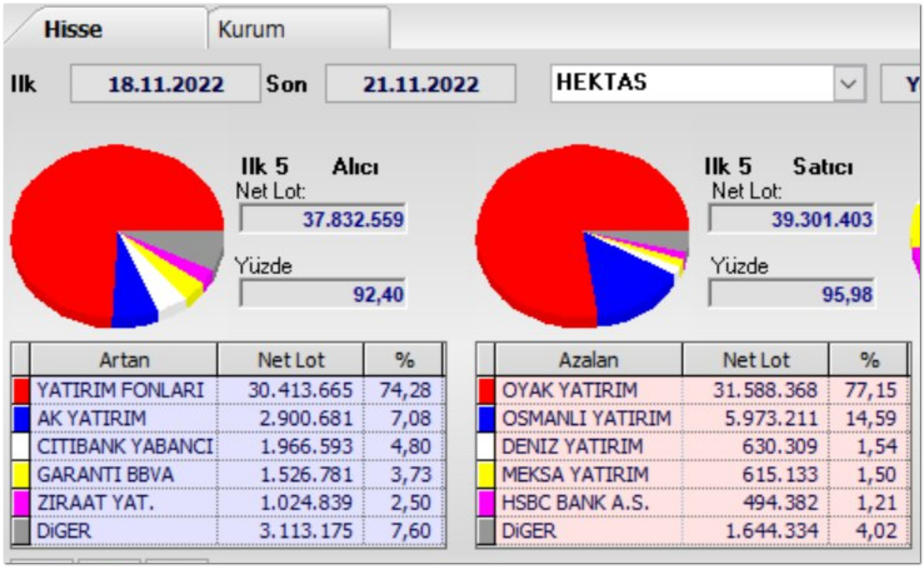
Task: Select the MEKSA YATIRIM row
Action: pyautogui.click(x=694, y=475)
